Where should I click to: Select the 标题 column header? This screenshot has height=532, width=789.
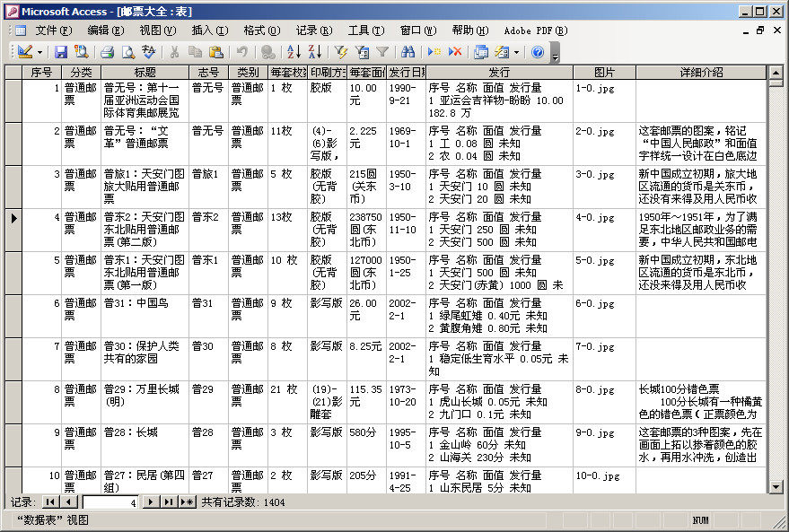(145, 73)
